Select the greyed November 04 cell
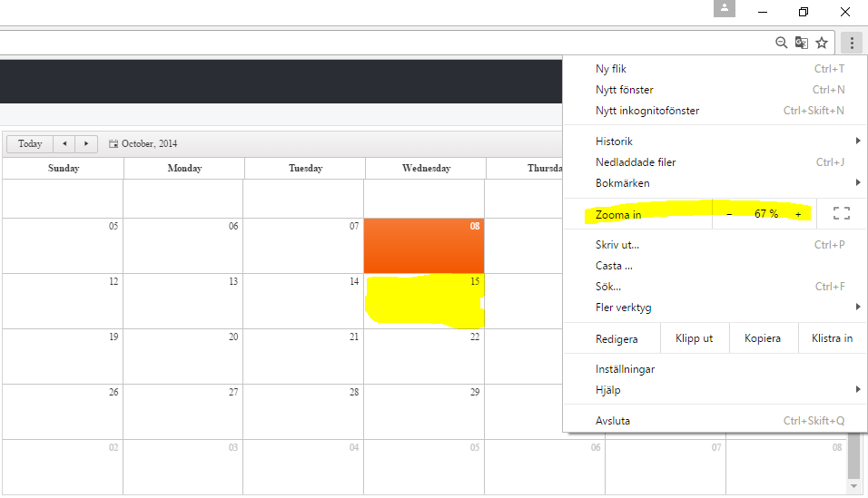 [x=303, y=467]
